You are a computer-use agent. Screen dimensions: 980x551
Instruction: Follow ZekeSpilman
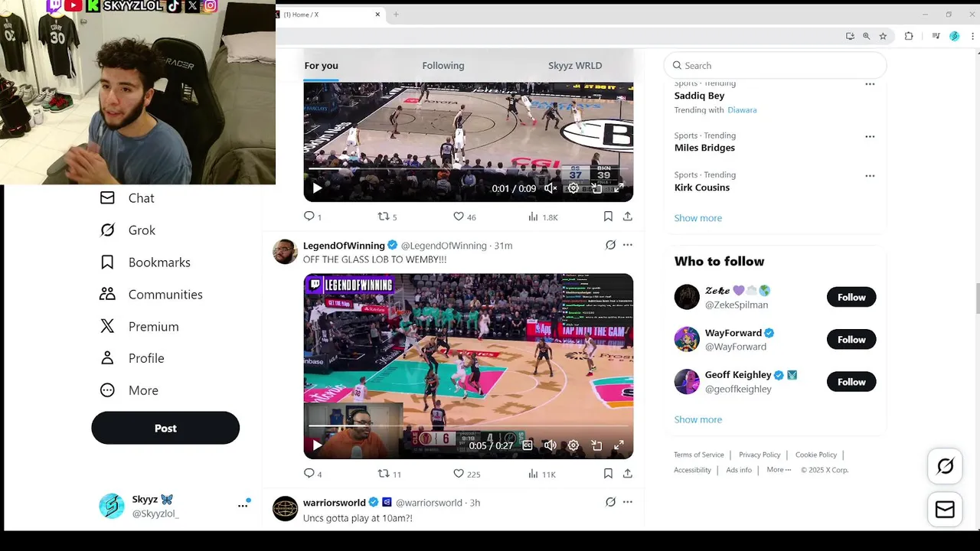[851, 298]
